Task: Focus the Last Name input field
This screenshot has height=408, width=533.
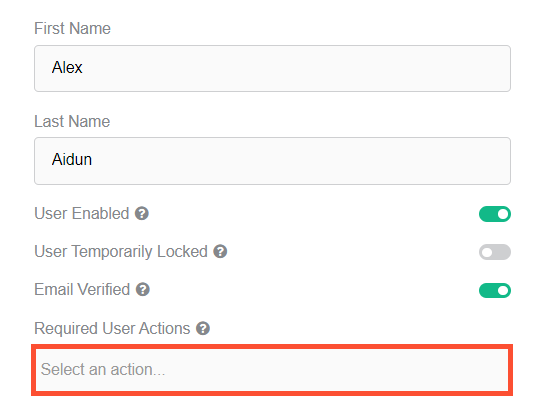Action: pyautogui.click(x=272, y=161)
